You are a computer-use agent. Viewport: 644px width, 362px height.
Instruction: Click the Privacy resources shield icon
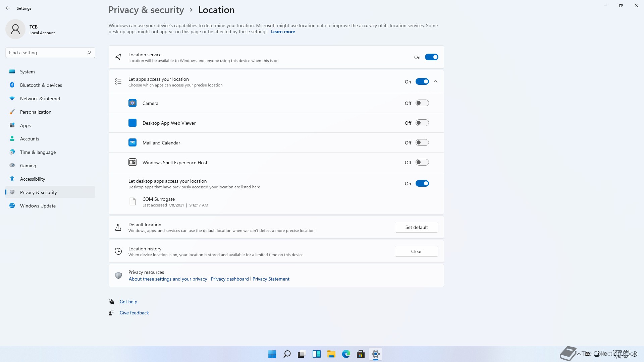pos(118,275)
